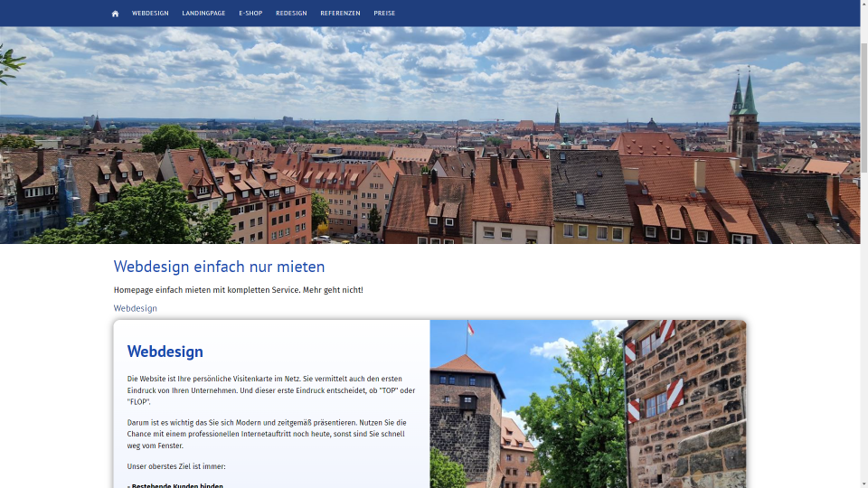868x488 pixels.
Task: Open the Webdesign menu item
Action: point(150,14)
